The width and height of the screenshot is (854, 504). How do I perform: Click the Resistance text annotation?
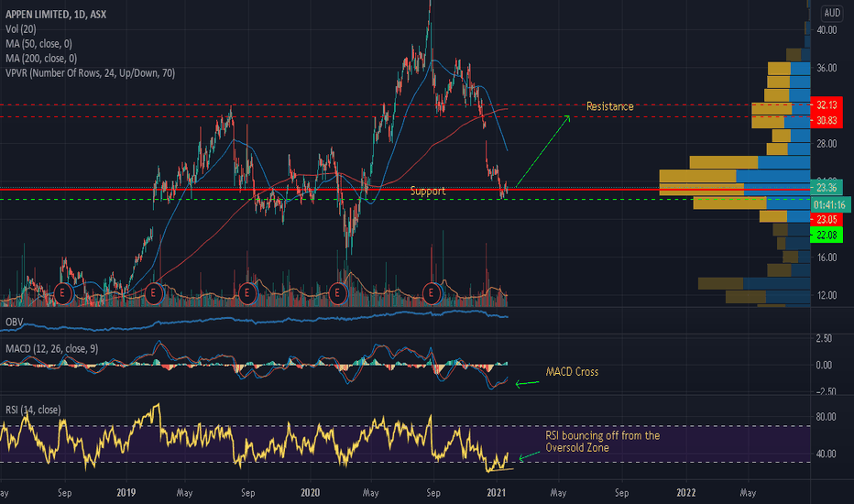tap(610, 107)
